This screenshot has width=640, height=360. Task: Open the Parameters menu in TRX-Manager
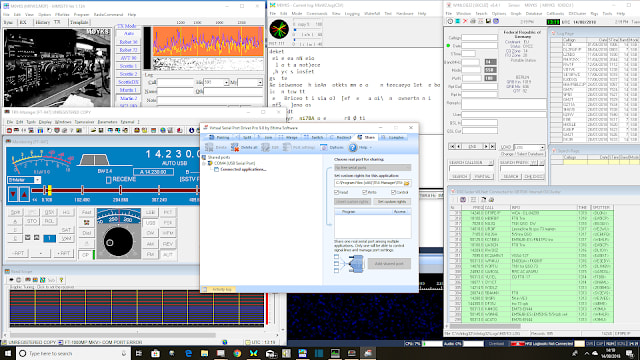tap(107, 122)
